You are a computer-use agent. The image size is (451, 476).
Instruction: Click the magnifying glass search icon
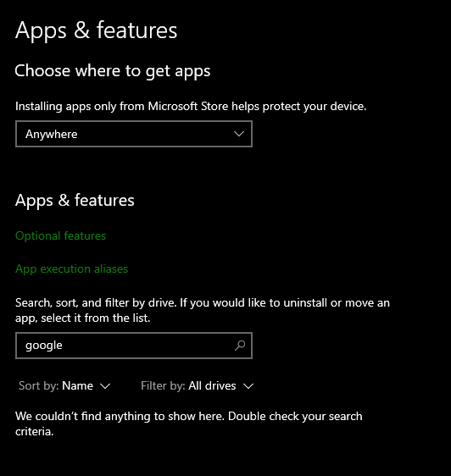pyautogui.click(x=240, y=346)
